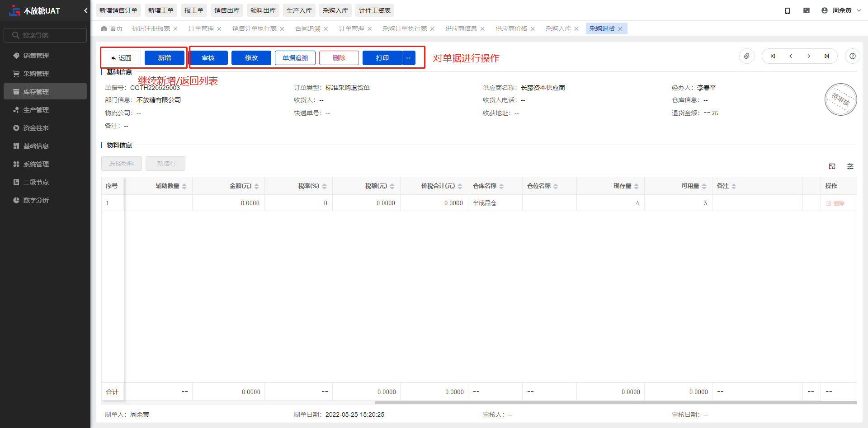The height and width of the screenshot is (428, 868).
Task: Click the 新增工单 shortcut
Action: (161, 10)
